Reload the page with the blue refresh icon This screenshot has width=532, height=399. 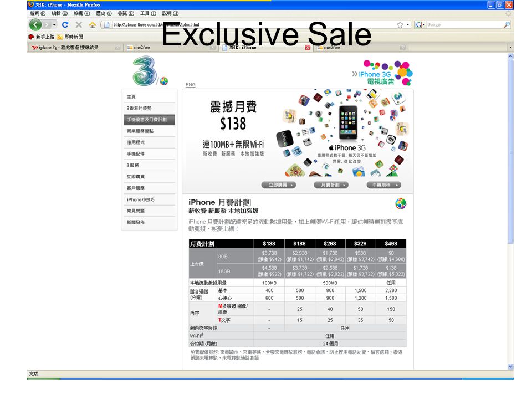tap(65, 25)
